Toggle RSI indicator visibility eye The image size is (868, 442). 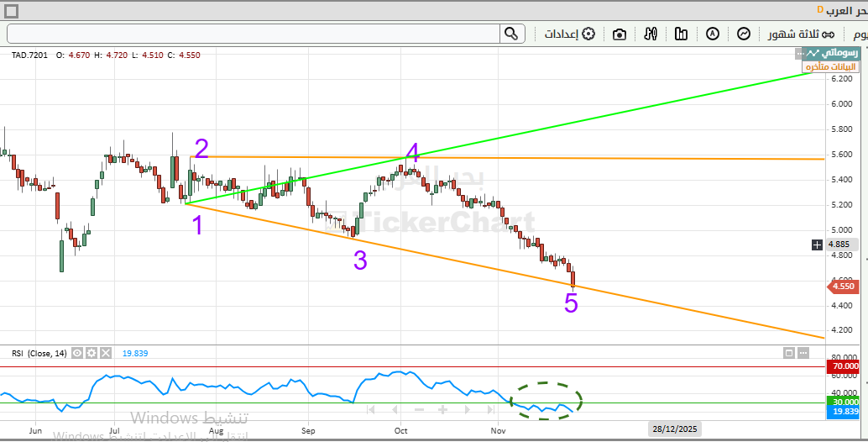[77, 354]
